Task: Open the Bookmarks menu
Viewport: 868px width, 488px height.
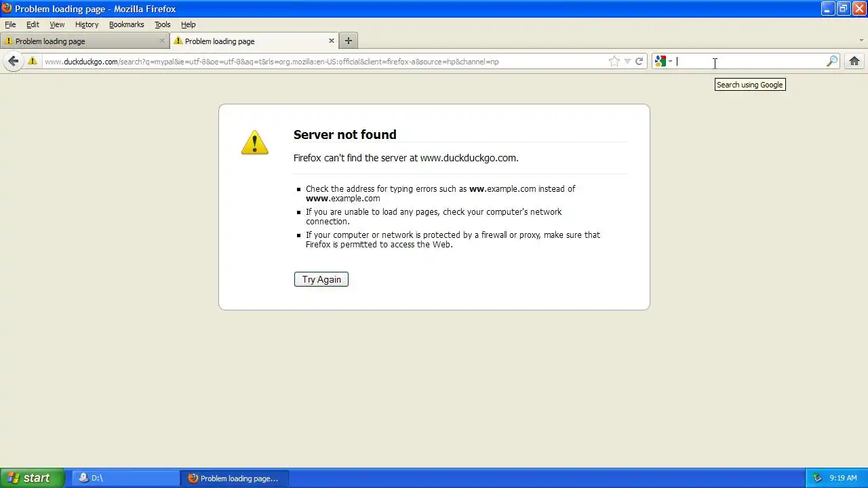Action: point(127,24)
